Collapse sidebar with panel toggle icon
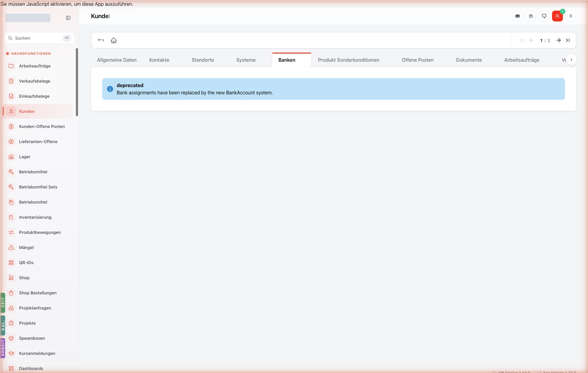The image size is (588, 373). (68, 18)
